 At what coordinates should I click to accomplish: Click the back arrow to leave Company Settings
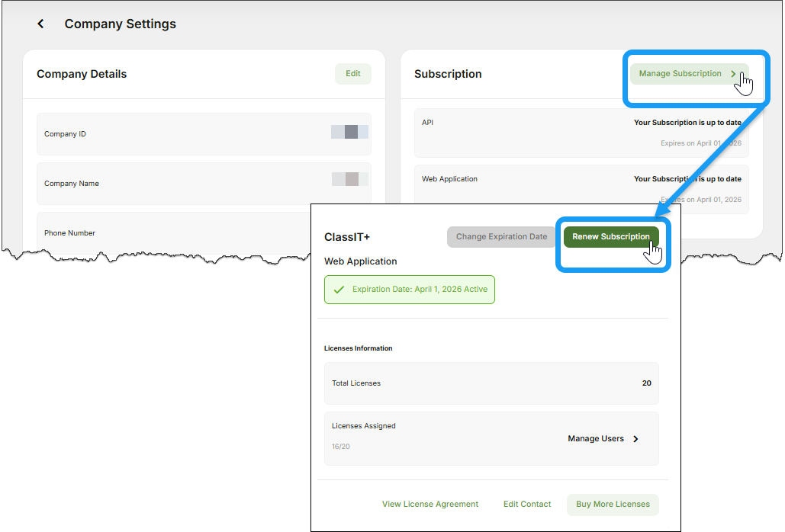click(40, 23)
